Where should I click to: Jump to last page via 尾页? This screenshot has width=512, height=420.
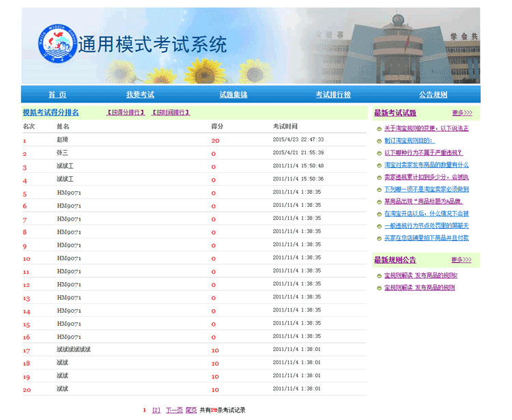(x=191, y=410)
